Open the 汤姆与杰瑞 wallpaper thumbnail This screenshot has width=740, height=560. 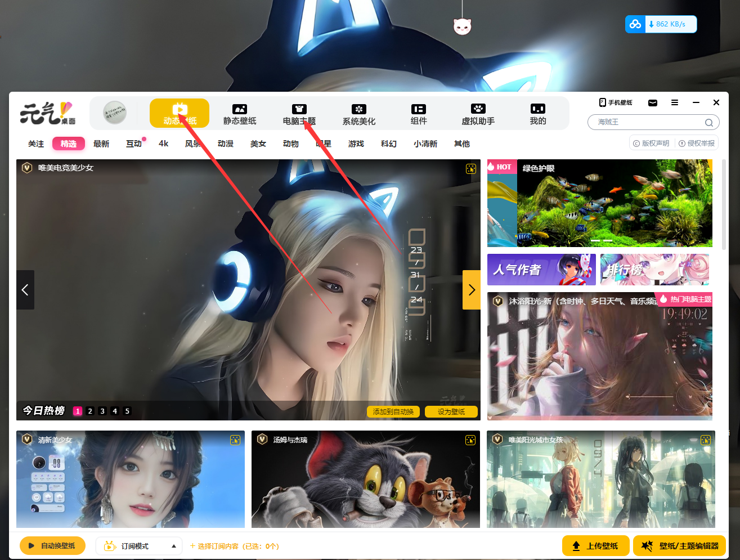pos(365,480)
